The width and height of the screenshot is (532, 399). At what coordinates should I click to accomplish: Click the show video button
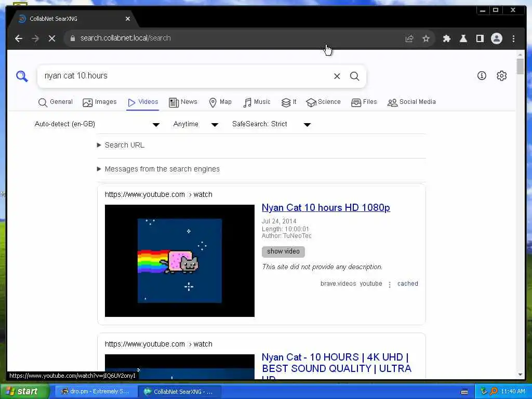pyautogui.click(x=283, y=252)
